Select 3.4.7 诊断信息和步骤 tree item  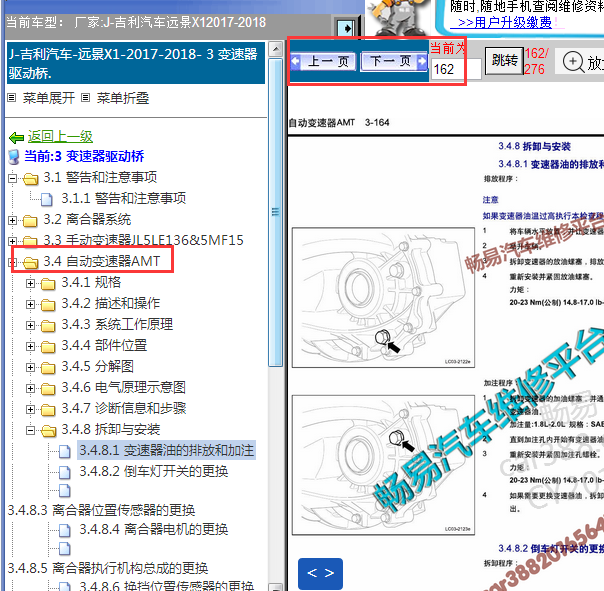point(124,409)
